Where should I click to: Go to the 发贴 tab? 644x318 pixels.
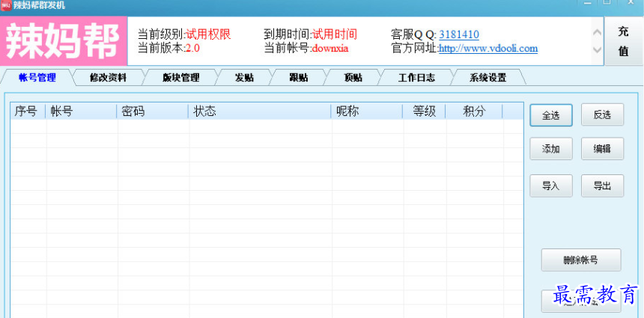pos(244,78)
